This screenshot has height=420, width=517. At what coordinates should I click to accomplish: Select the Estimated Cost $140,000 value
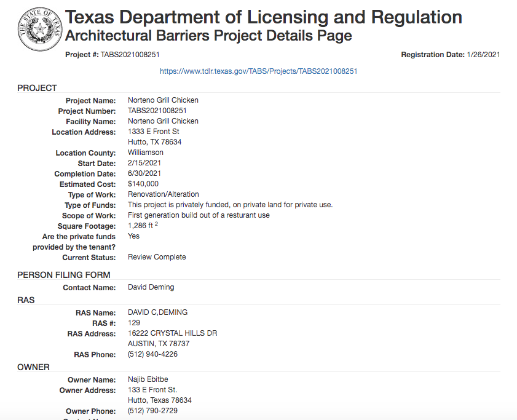click(143, 184)
